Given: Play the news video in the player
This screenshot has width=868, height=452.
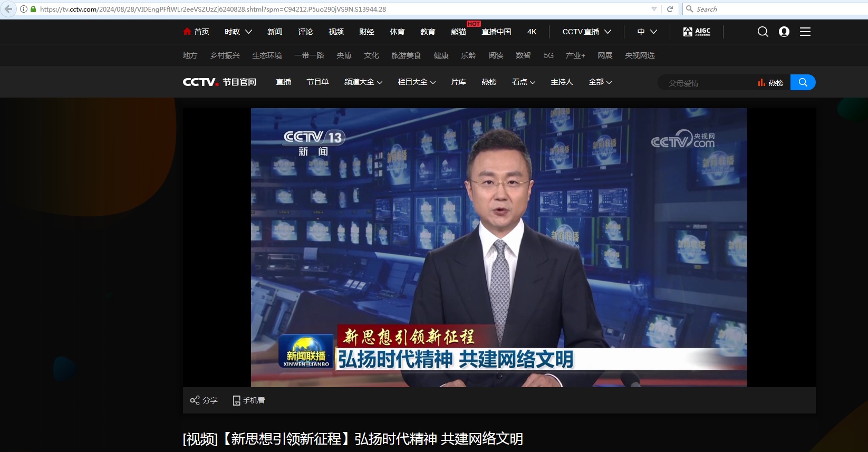Looking at the screenshot, I should tap(499, 247).
